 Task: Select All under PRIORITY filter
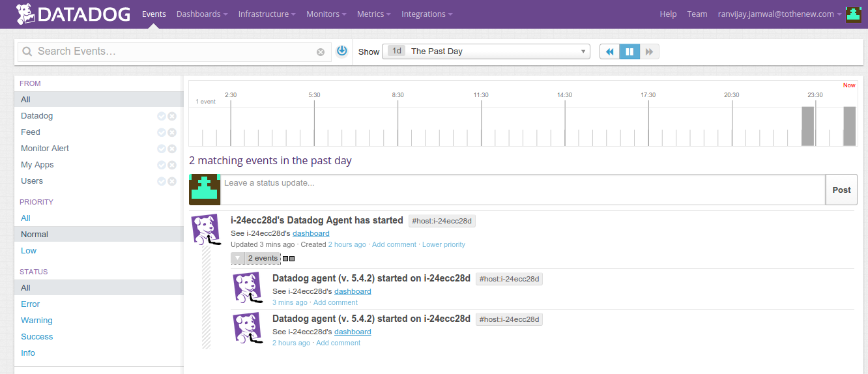pyautogui.click(x=25, y=218)
